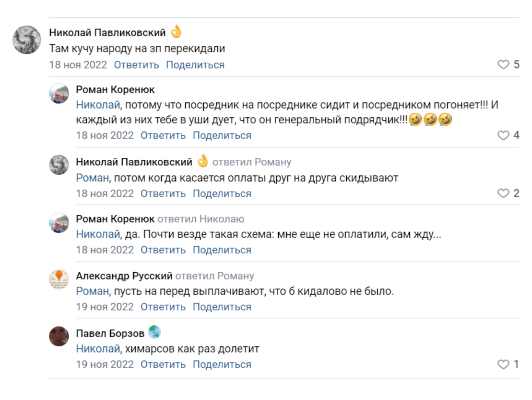This screenshot has width=532, height=400.
Task: Open Павел Борзов's profile name link
Action: click(x=110, y=333)
